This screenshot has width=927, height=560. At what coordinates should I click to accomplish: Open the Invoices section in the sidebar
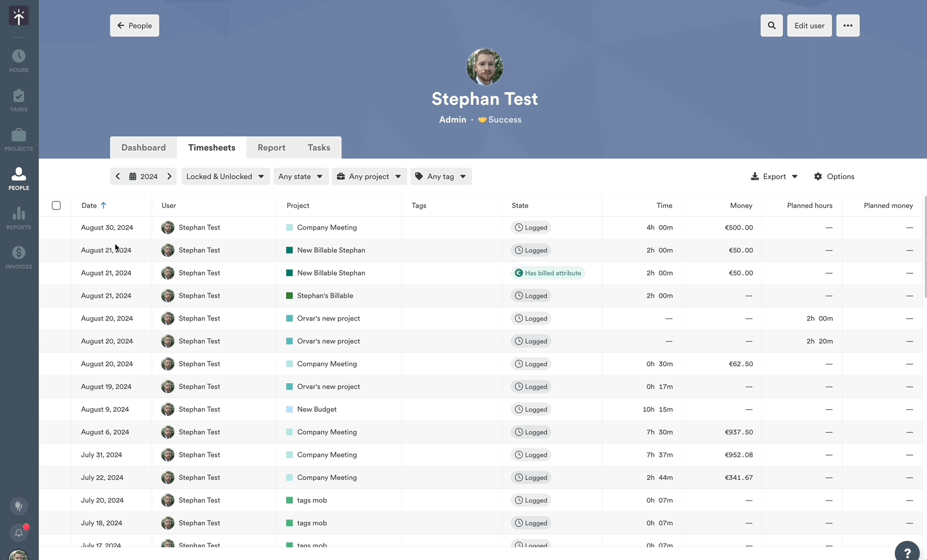[x=18, y=256]
